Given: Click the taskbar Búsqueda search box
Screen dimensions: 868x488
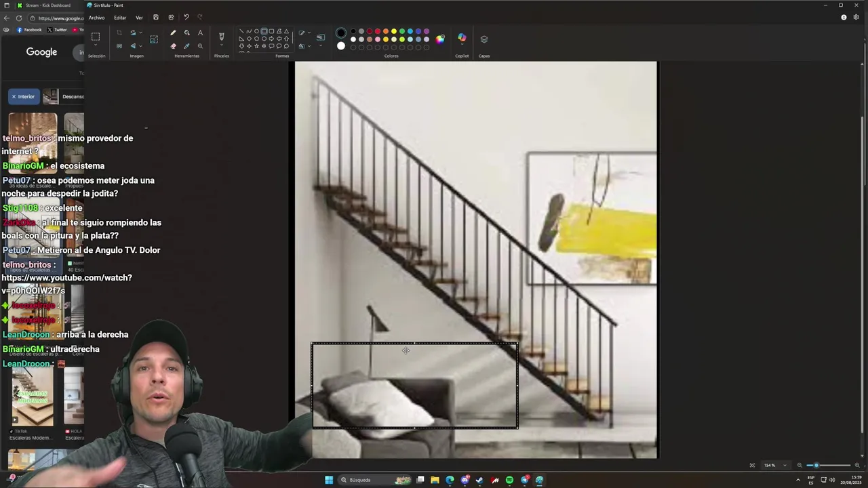Looking at the screenshot, I should coord(374,480).
